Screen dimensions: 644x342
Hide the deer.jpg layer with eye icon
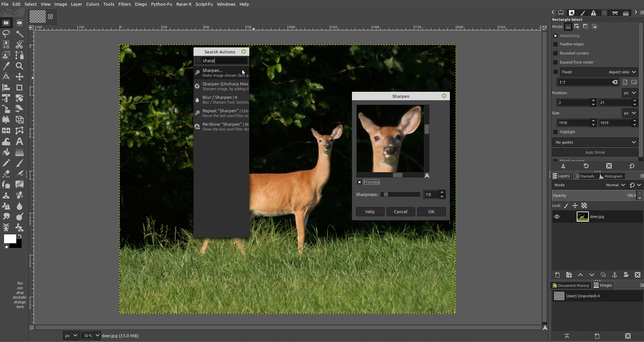coord(557,217)
